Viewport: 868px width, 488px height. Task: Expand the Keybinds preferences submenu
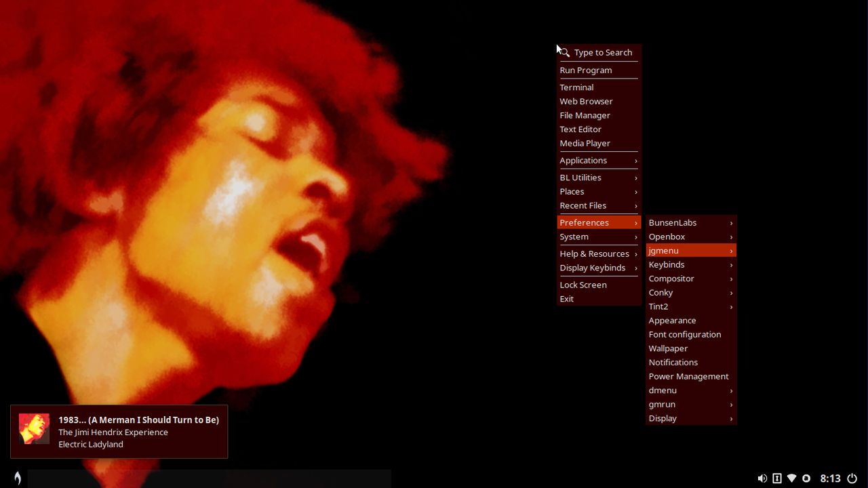click(x=691, y=264)
